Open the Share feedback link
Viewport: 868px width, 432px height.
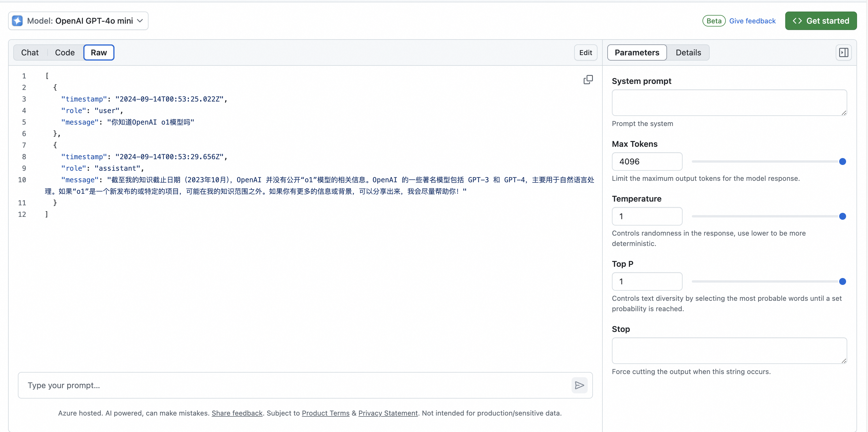tap(237, 413)
